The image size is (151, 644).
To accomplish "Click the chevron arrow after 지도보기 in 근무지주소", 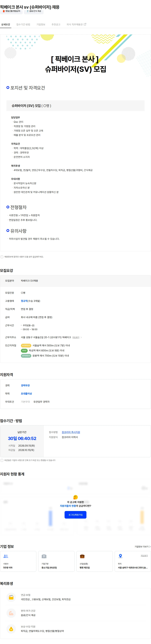I will tap(81, 337).
